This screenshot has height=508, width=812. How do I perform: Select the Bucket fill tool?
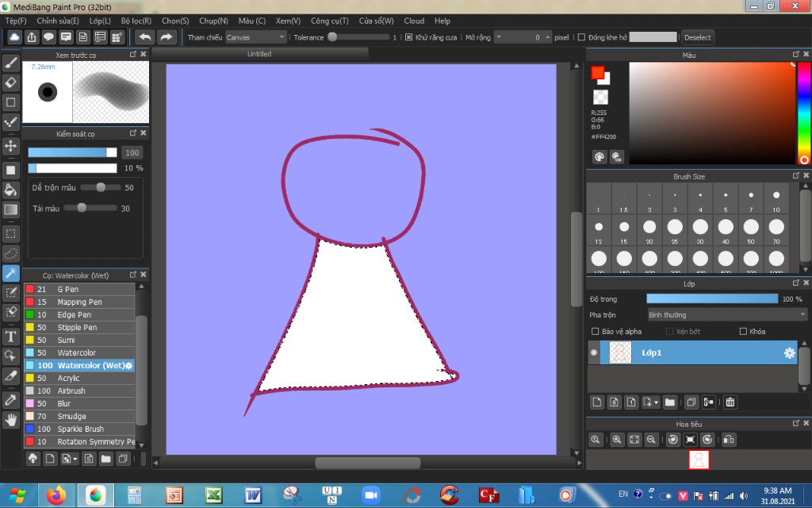tap(11, 190)
